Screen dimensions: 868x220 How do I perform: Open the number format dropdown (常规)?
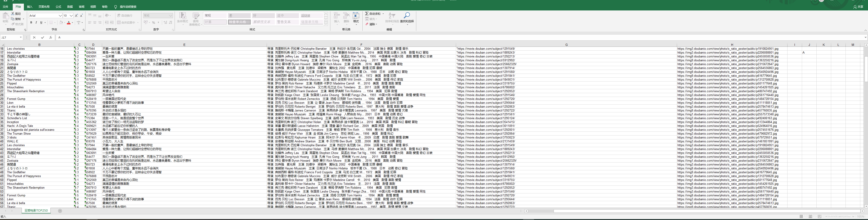pos(171,15)
